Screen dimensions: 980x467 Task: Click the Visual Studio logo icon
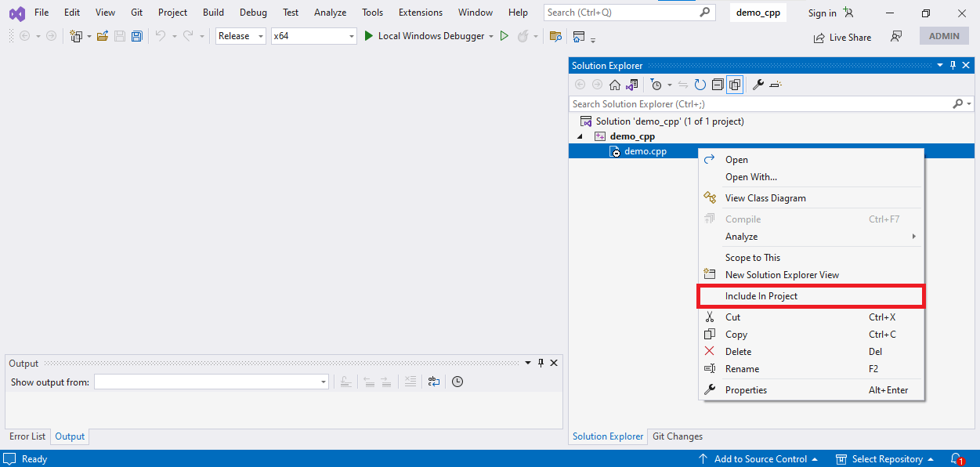16,13
